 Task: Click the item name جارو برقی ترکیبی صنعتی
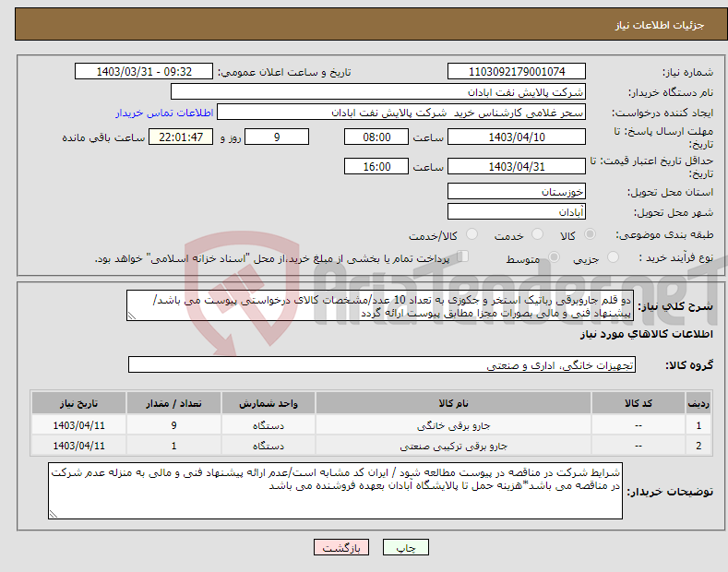coord(453,447)
